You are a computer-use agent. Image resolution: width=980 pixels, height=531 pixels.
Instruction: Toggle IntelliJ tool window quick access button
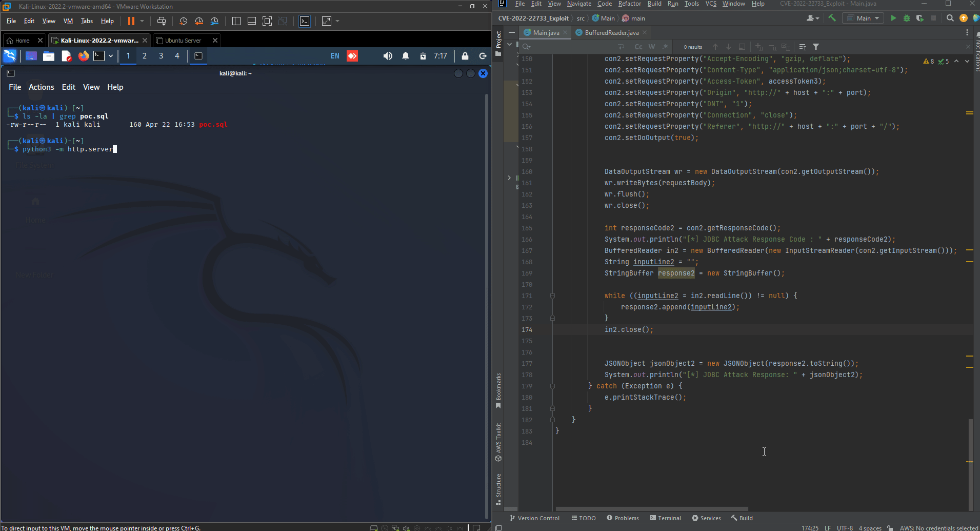coord(498,527)
